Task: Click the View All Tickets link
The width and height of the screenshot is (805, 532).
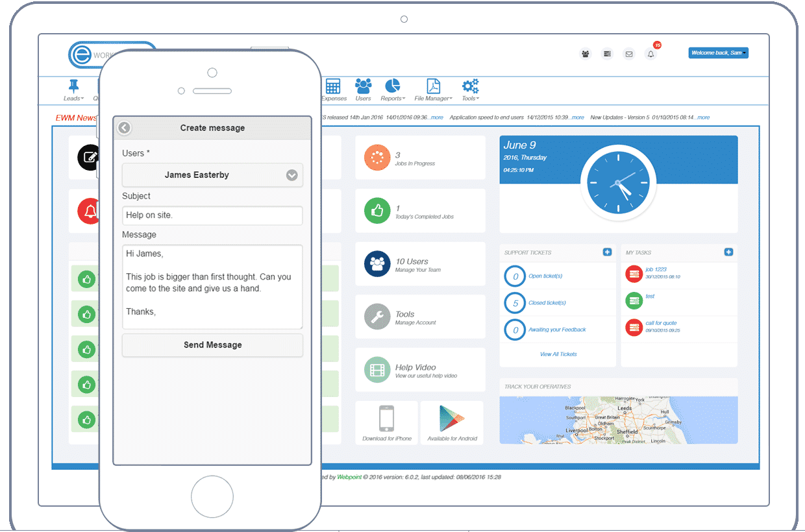Action: pyautogui.click(x=558, y=354)
